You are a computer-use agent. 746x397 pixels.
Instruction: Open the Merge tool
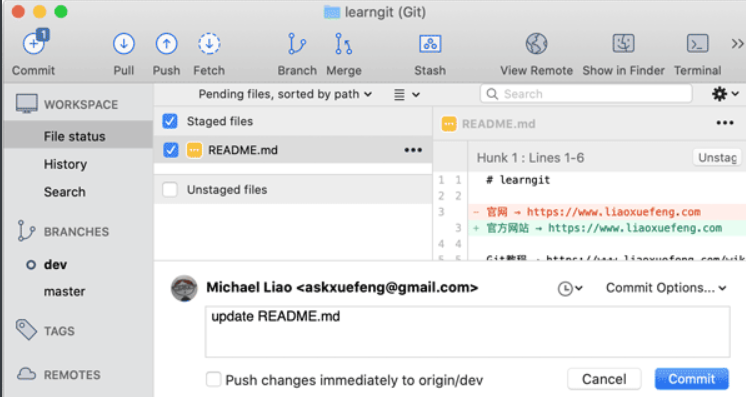coord(343,44)
